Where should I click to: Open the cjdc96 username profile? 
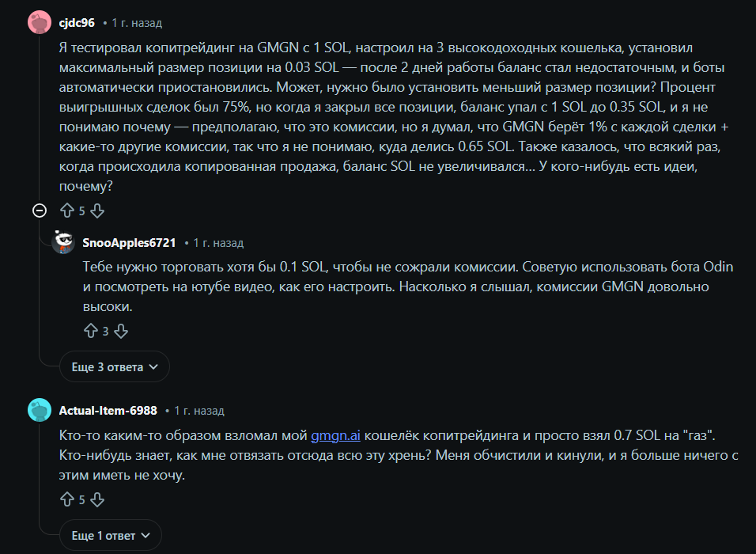pyautogui.click(x=77, y=23)
